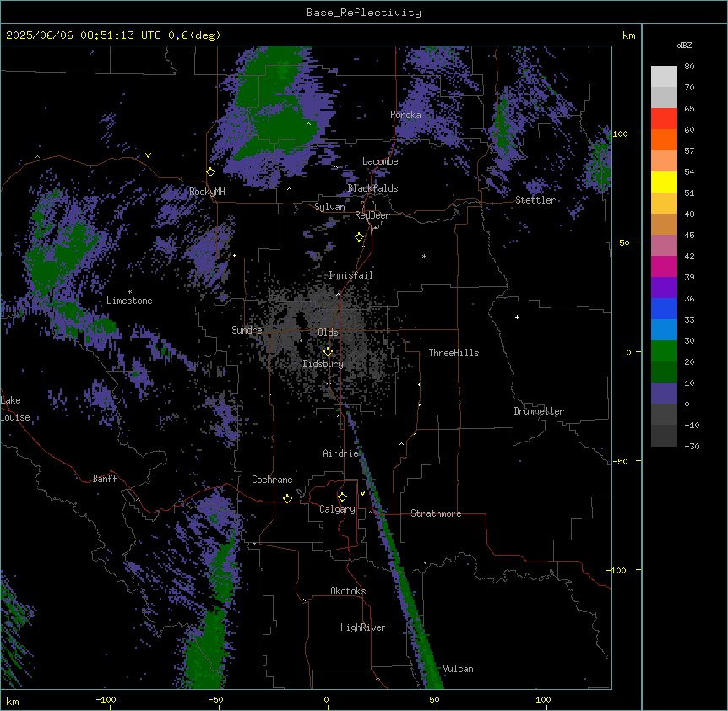
Task: Select the light gray 80-70 dBZ swatch
Action: [x=664, y=77]
